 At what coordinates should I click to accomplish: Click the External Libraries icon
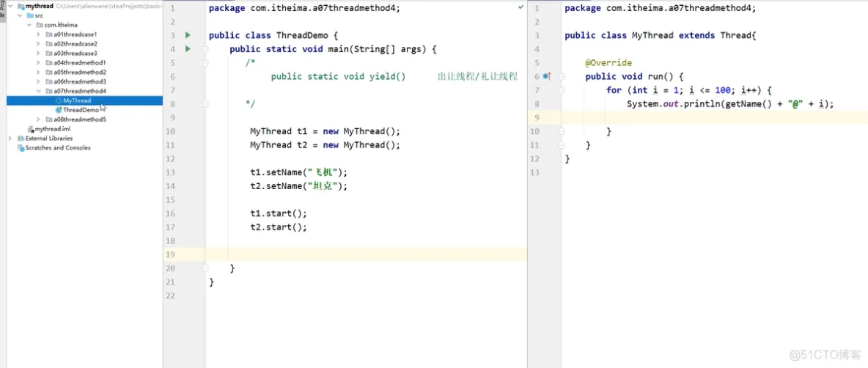coord(21,139)
